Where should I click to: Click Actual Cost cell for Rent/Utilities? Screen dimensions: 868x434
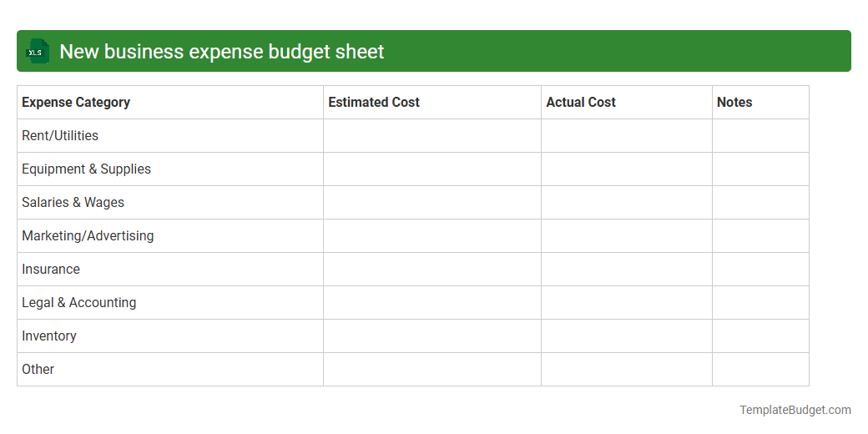tap(627, 135)
